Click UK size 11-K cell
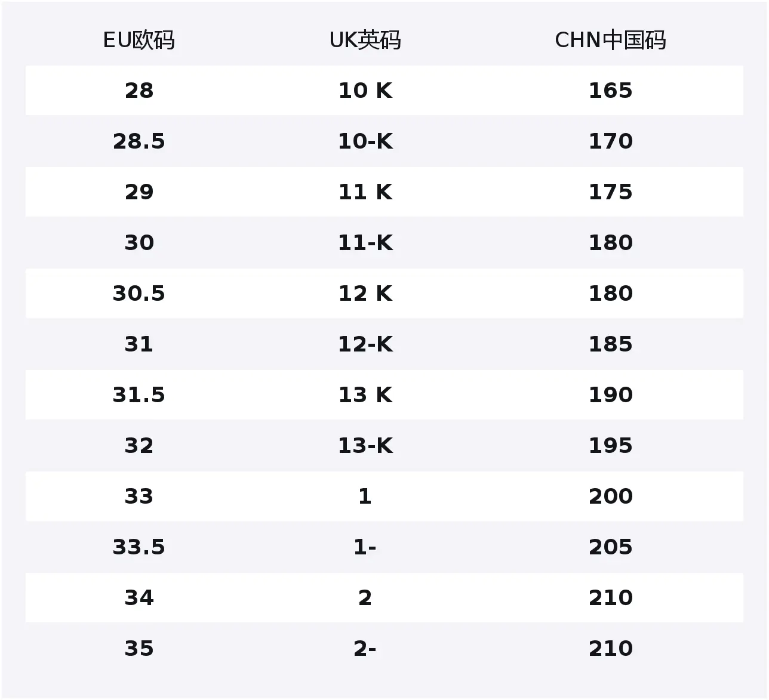 click(x=365, y=243)
